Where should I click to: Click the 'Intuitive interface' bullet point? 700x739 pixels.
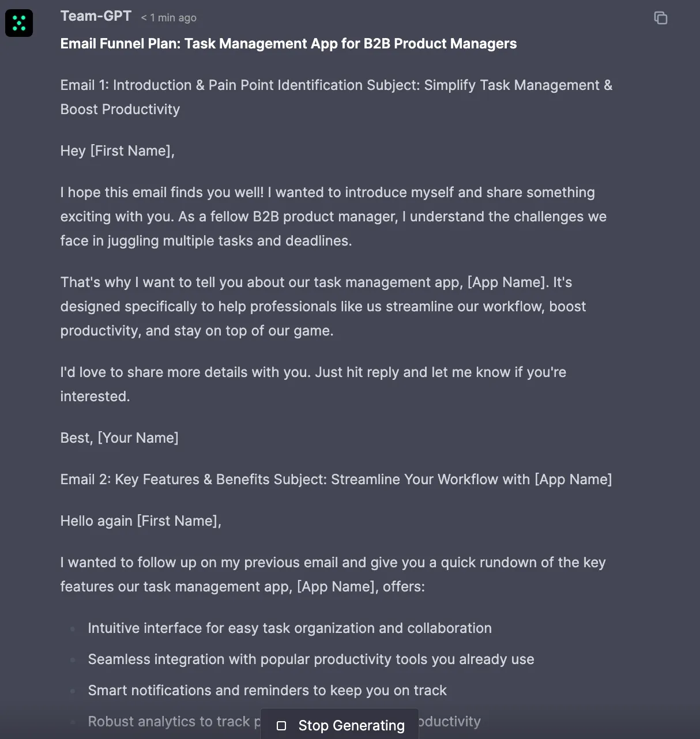coord(289,628)
